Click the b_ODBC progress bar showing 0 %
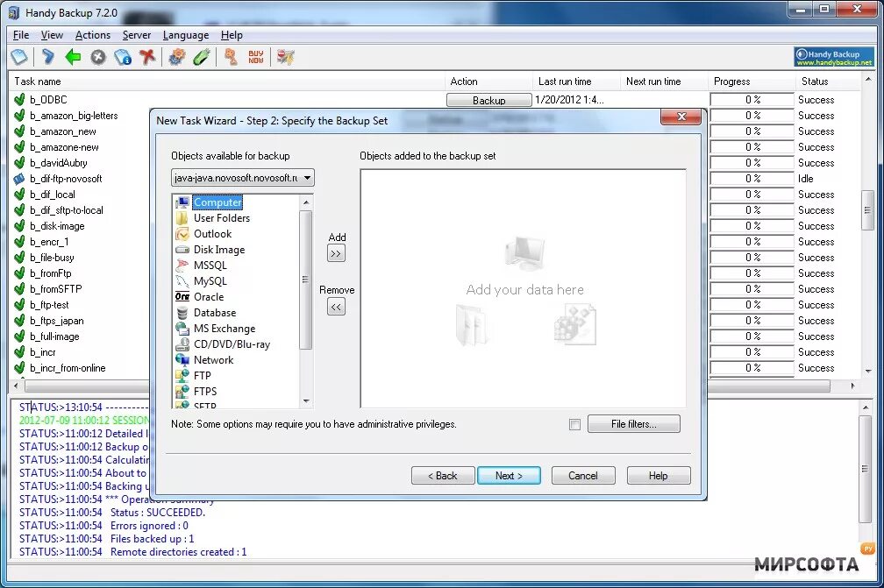 tap(752, 100)
